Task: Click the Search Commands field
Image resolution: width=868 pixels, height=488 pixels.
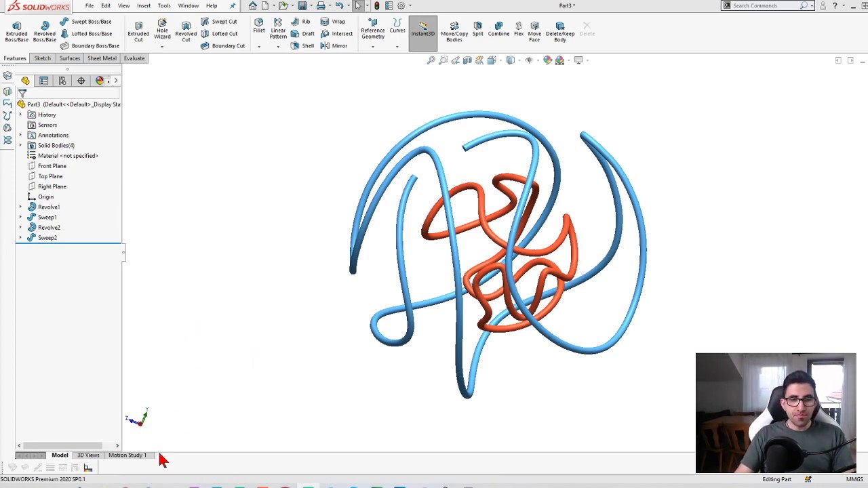Action: coord(764,5)
